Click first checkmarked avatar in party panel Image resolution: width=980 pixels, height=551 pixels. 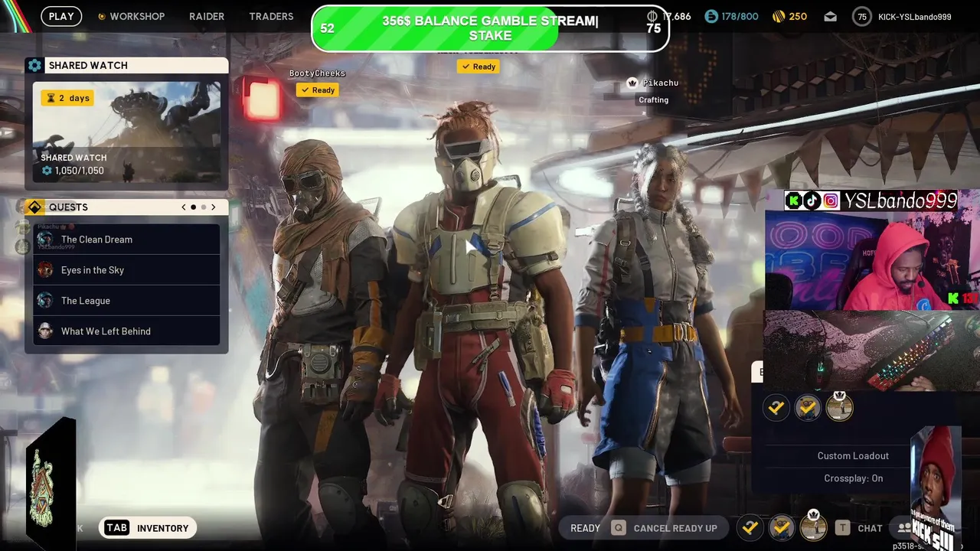tap(776, 408)
